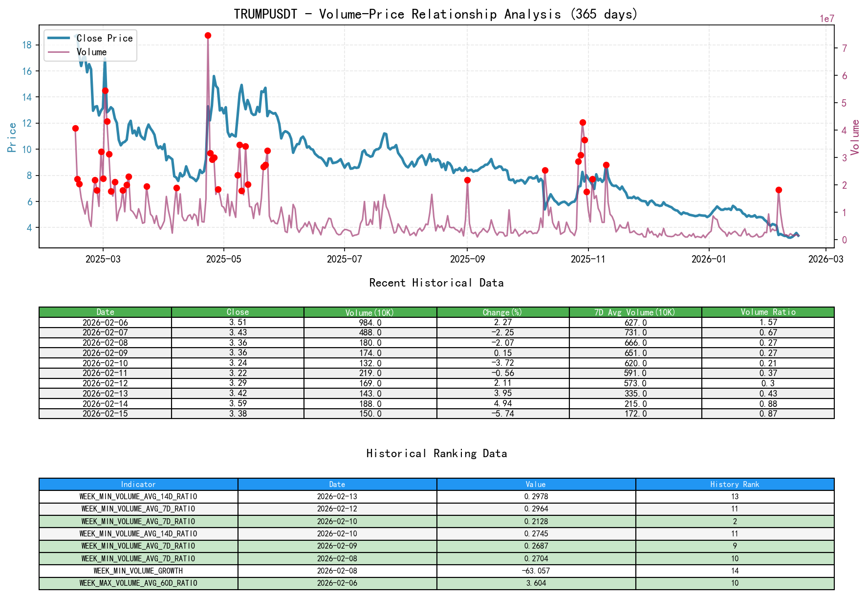Click the blue Close Price legend color swatch
Viewport: 868px width, 597px height.
click(60, 38)
